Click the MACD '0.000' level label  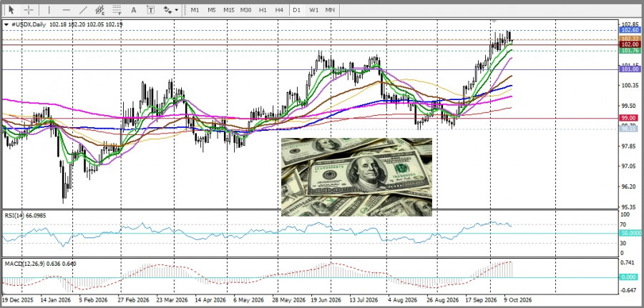[x=630, y=277]
